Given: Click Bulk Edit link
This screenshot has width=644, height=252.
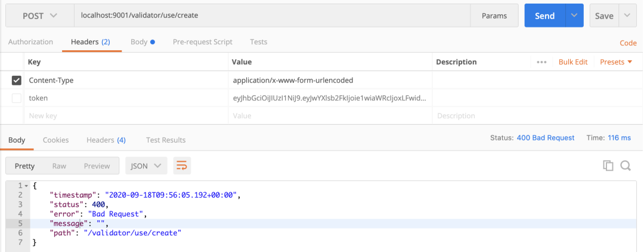Looking at the screenshot, I should pos(572,62).
